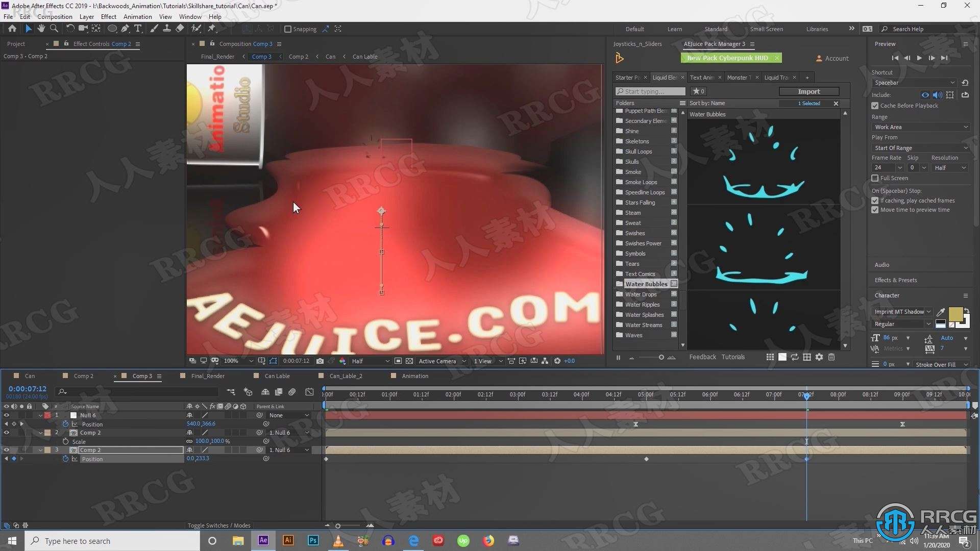
Task: Select the Rotation tool
Action: click(70, 29)
